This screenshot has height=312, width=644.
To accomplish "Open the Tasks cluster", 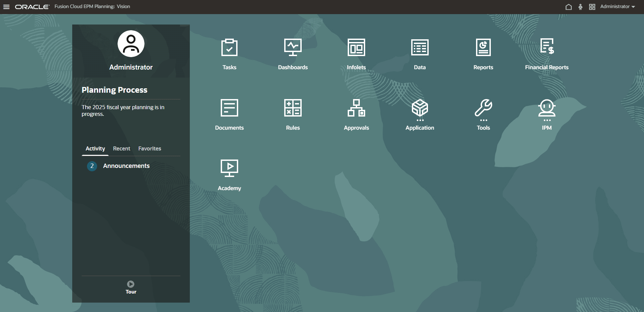I will tap(229, 54).
